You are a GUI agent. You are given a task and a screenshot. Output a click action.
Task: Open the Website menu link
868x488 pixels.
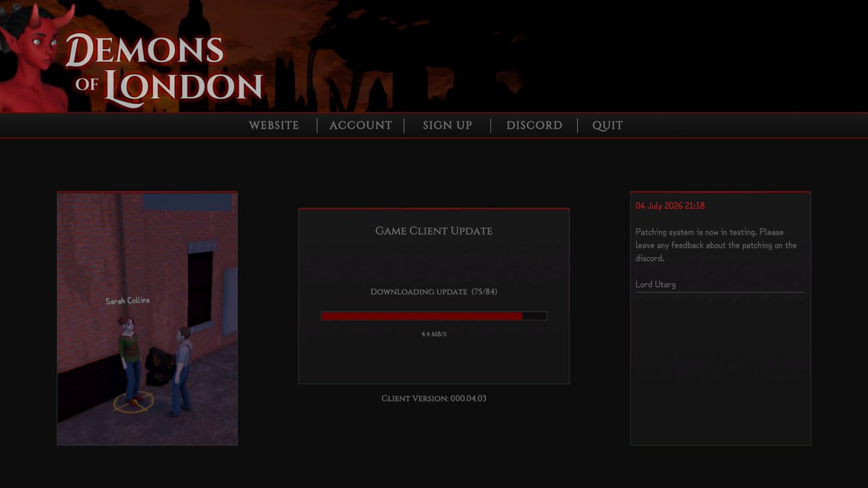click(273, 125)
